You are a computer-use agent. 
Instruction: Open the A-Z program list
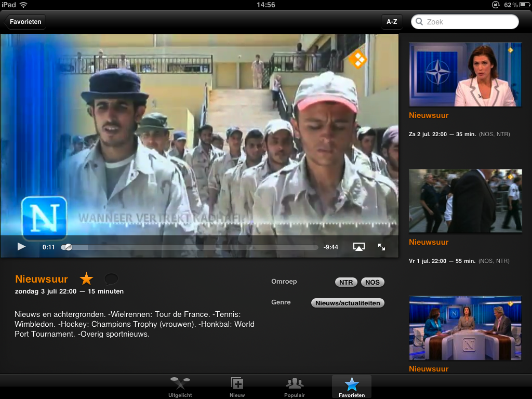(392, 22)
